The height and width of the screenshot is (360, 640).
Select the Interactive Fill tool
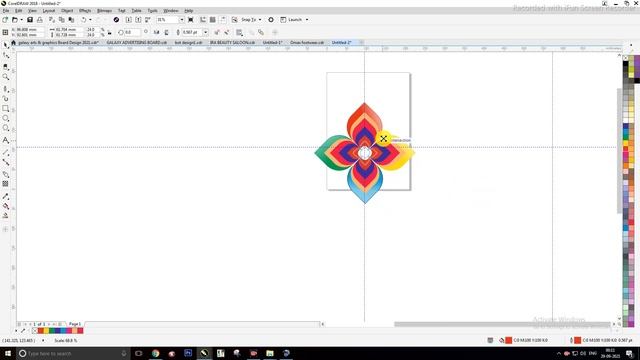pyautogui.click(x=5, y=206)
